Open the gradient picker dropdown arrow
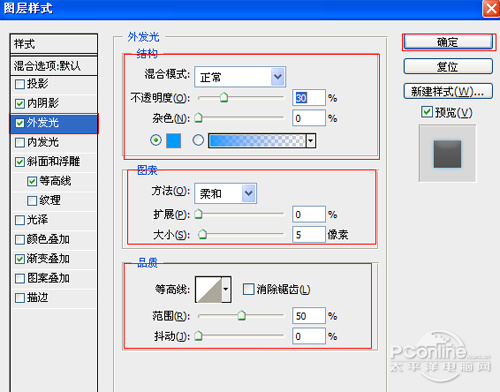Screen dimensions: 500x392 pos(311,140)
